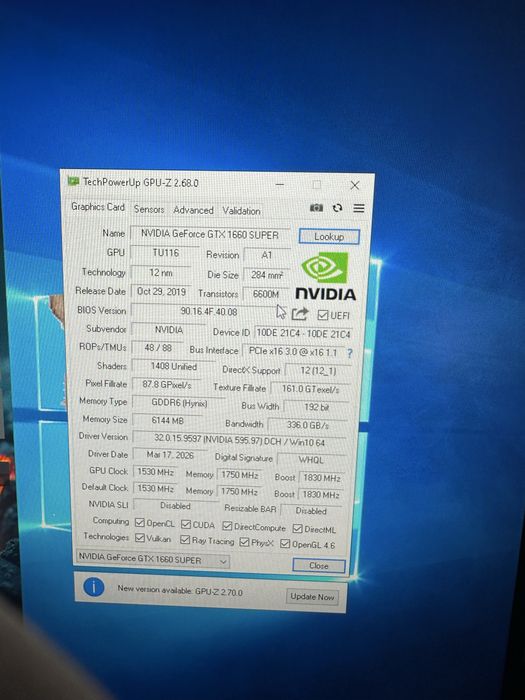Toggle the CUDA checkbox
Screen dimensions: 525x700
[186, 524]
